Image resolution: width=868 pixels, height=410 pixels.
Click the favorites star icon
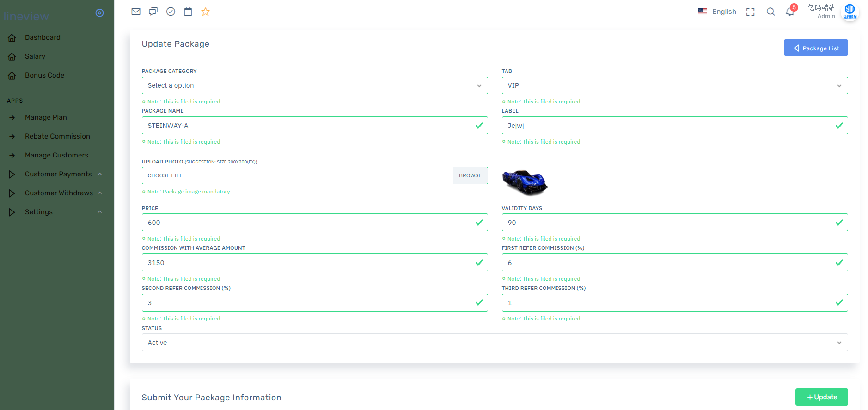click(206, 12)
